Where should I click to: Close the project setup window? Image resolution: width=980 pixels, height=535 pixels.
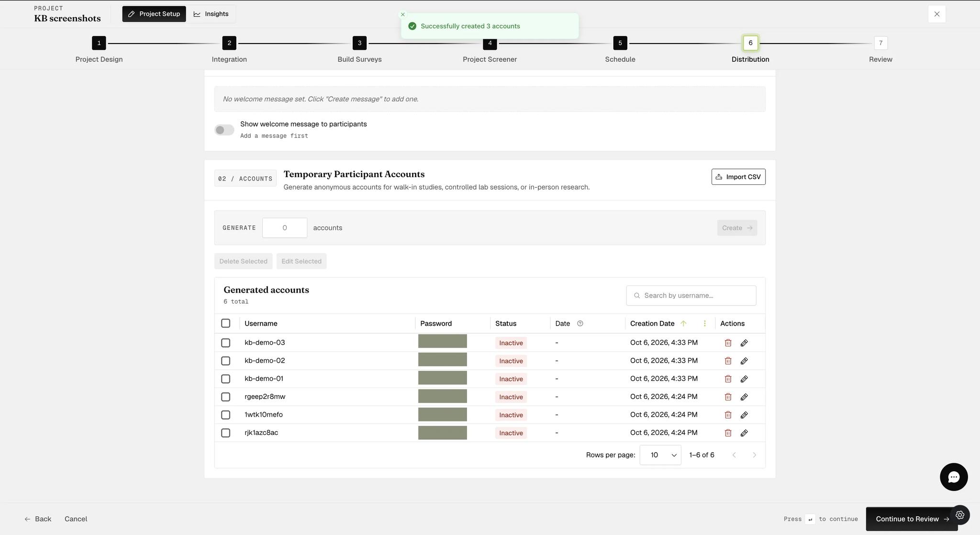[x=936, y=14]
